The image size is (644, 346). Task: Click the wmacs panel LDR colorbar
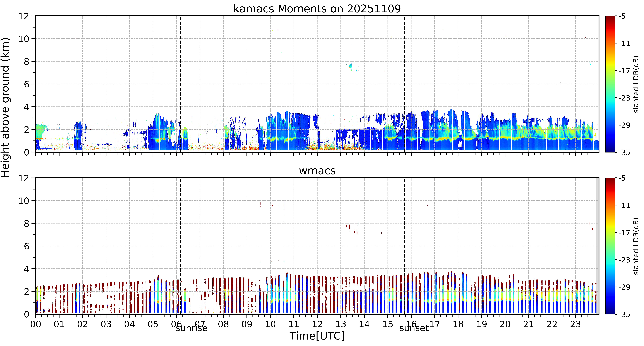[x=610, y=246]
